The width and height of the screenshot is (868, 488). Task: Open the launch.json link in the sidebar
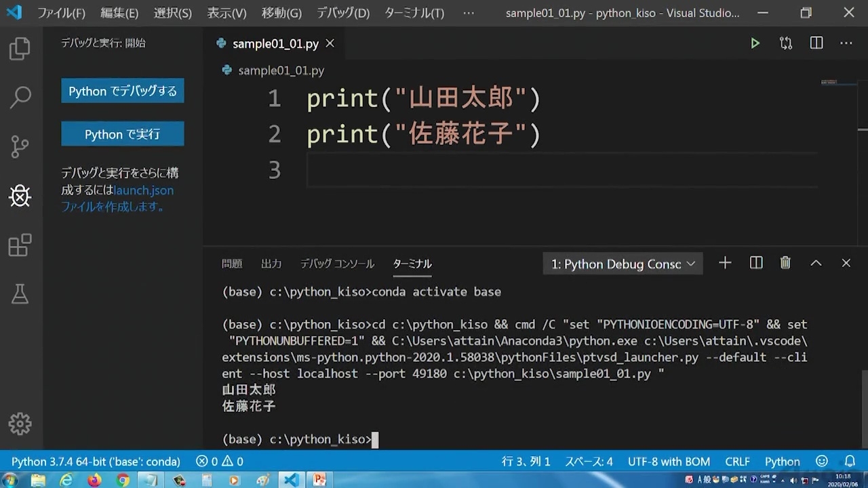[x=143, y=190]
